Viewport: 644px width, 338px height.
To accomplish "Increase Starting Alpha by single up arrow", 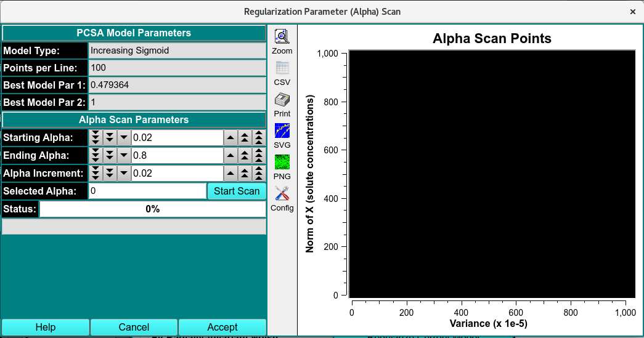I will click(230, 137).
